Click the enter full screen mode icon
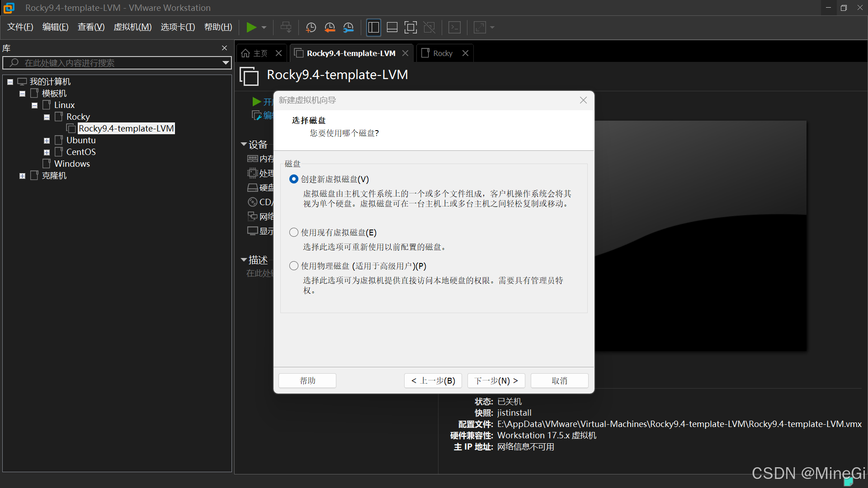The width and height of the screenshot is (868, 488). [410, 28]
